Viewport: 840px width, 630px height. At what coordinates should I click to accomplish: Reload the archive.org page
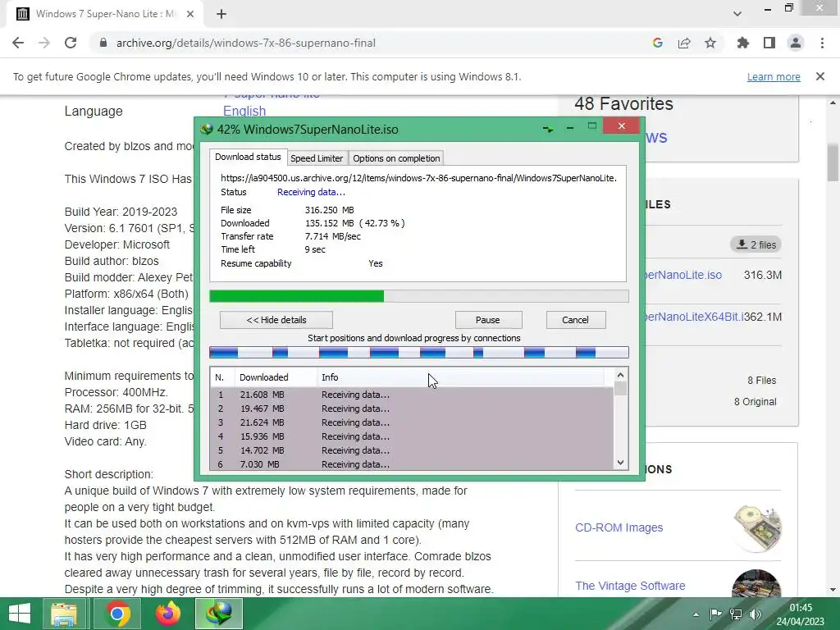click(x=71, y=43)
